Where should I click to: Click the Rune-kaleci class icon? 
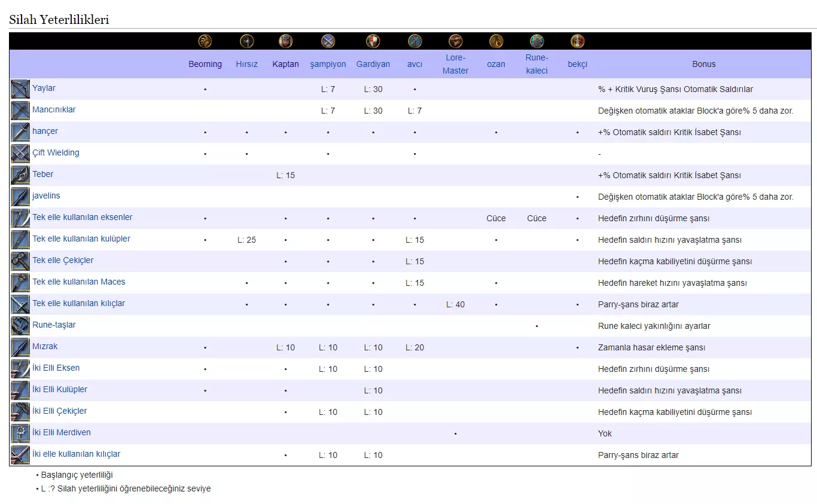coord(537,41)
